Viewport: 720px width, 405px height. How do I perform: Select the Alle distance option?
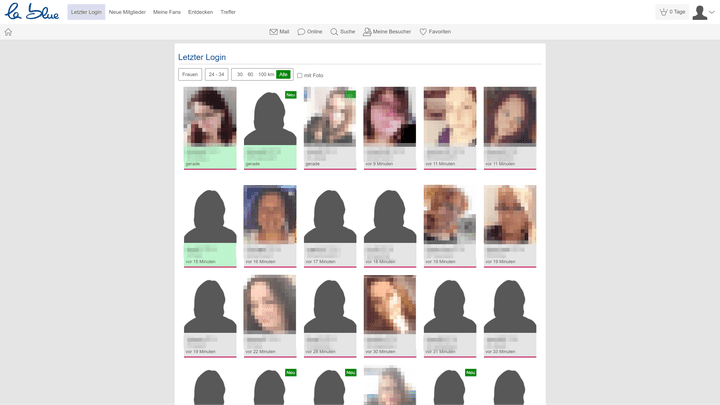point(283,74)
